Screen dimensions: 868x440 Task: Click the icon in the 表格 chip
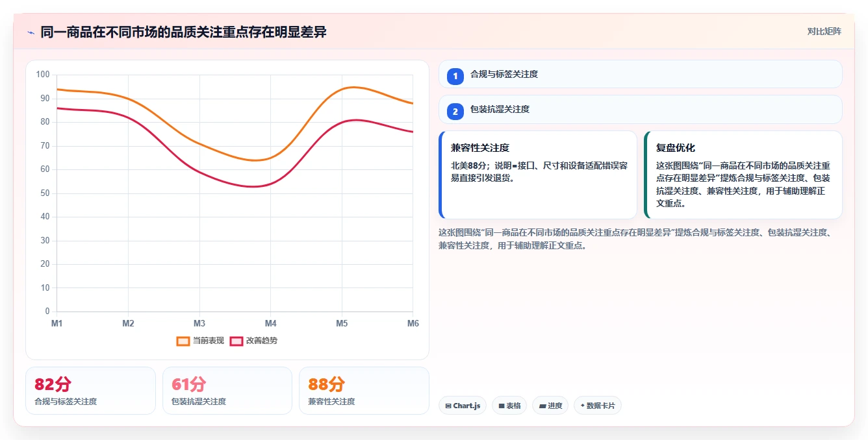tap(502, 406)
